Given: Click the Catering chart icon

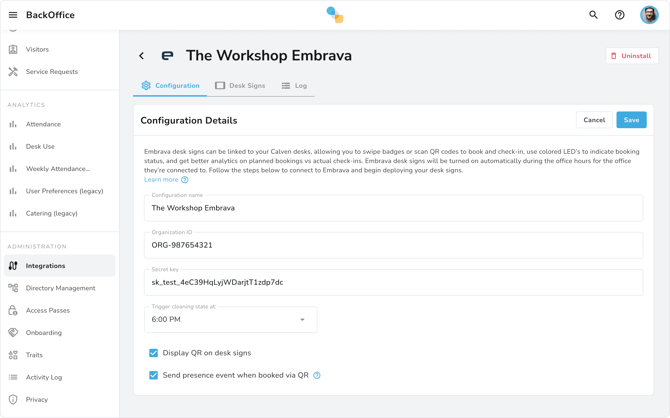Looking at the screenshot, I should pyautogui.click(x=13, y=213).
